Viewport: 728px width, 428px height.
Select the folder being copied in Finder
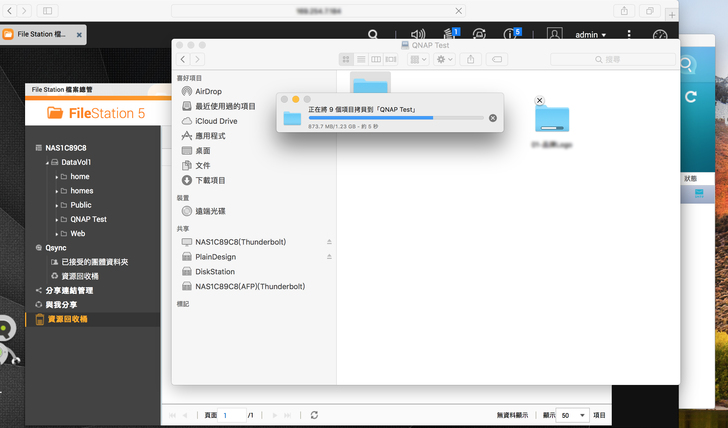pyautogui.click(x=552, y=119)
